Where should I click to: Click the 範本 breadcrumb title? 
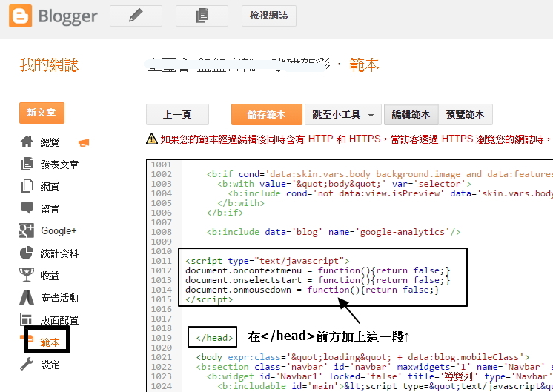tap(364, 65)
